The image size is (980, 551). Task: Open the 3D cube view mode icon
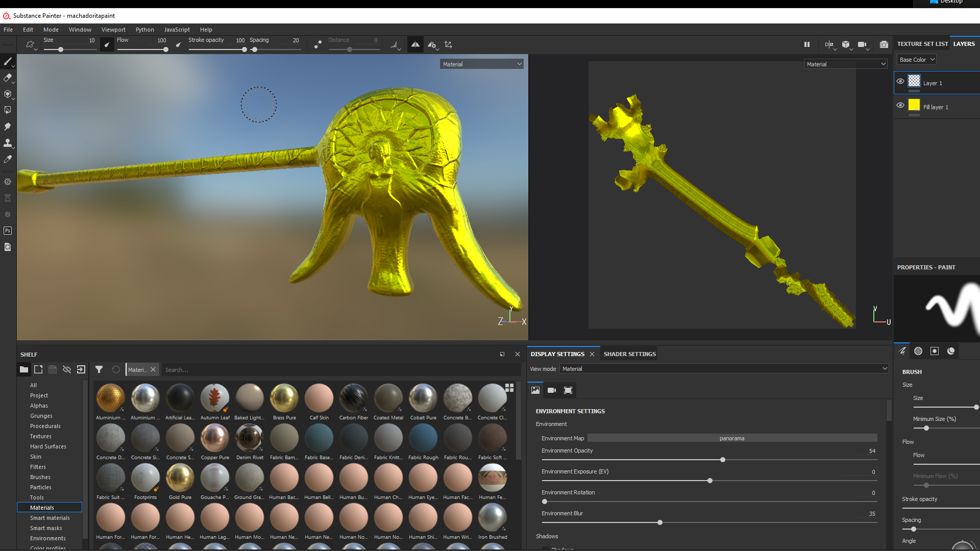coord(846,44)
